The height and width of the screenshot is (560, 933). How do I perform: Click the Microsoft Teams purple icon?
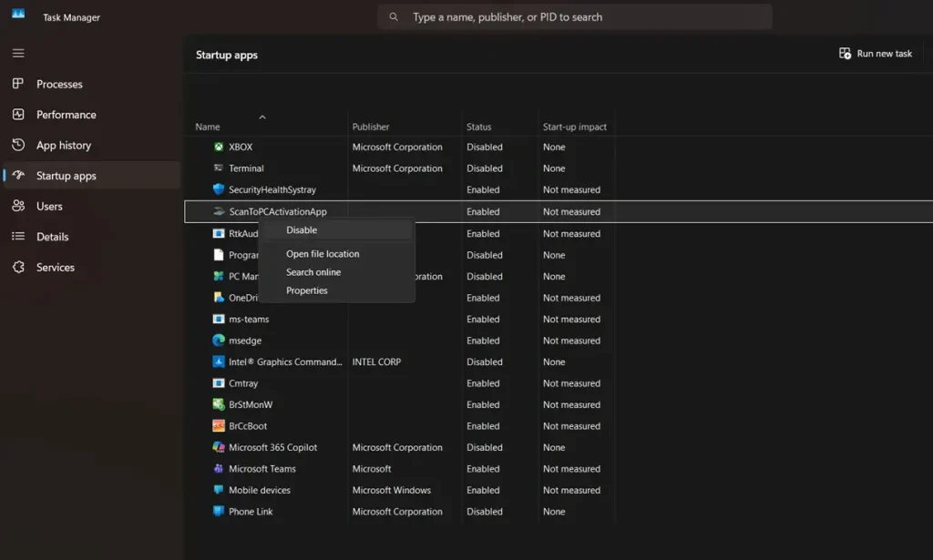click(219, 468)
